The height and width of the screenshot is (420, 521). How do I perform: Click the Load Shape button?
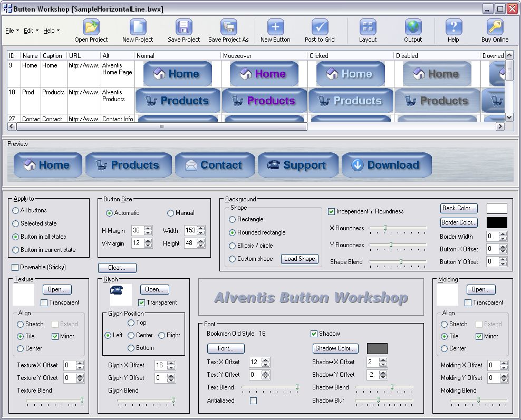click(300, 259)
